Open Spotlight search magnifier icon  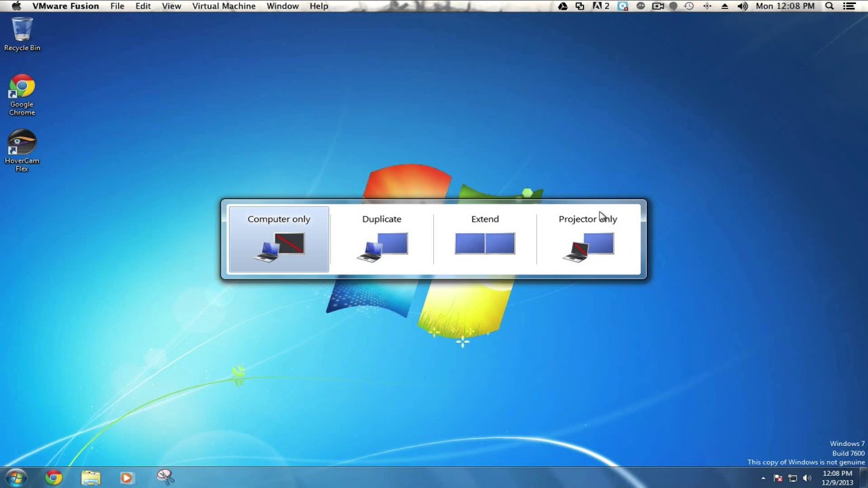pos(829,6)
